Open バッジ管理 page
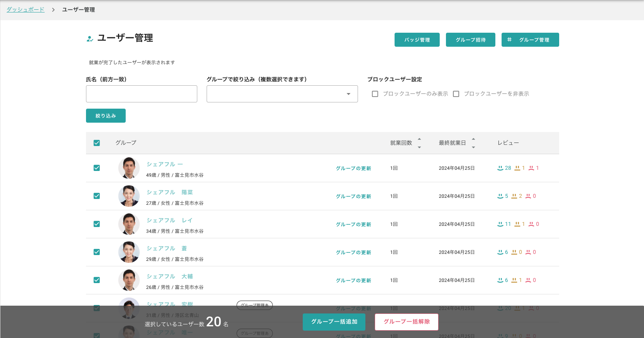644x338 pixels. pos(417,40)
